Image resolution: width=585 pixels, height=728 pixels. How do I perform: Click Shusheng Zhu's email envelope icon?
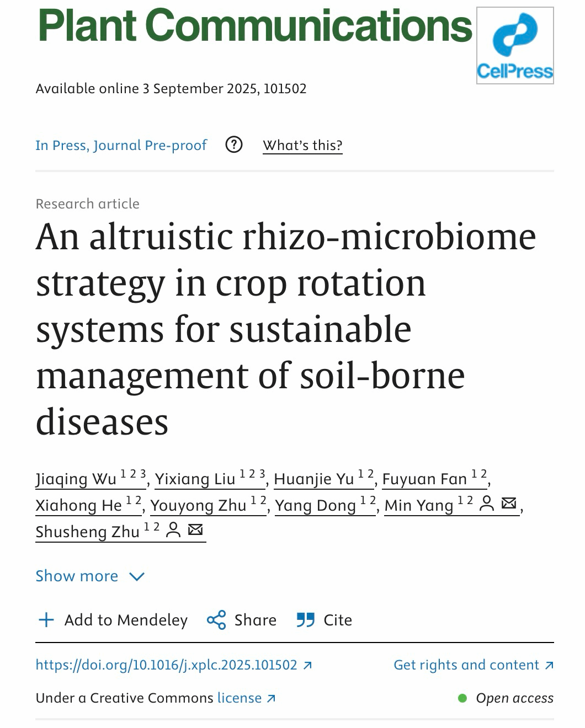(195, 531)
